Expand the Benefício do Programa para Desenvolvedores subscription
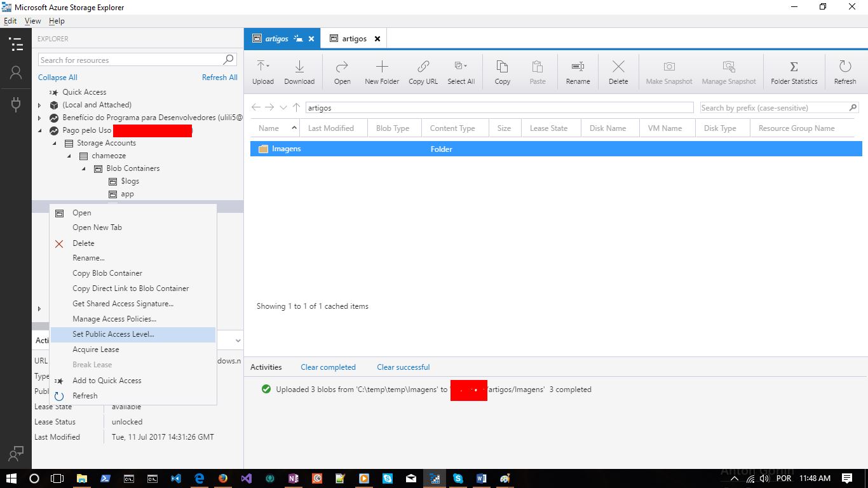The image size is (868, 488). coord(39,118)
